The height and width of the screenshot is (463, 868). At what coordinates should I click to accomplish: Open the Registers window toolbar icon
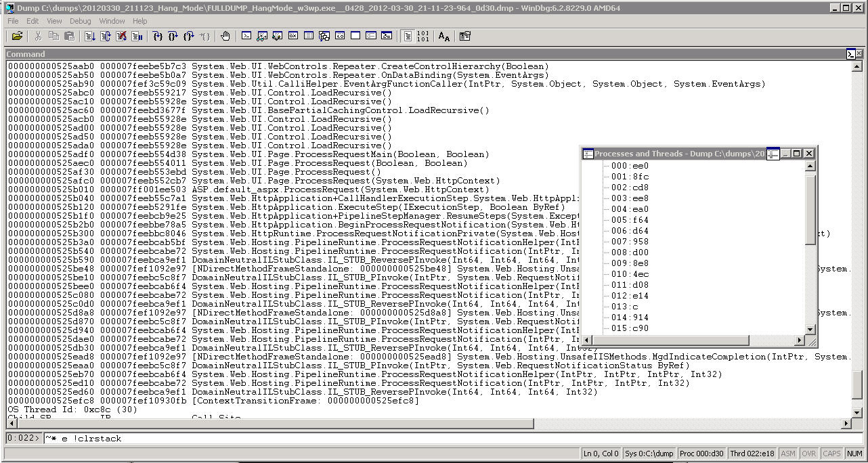click(293, 36)
